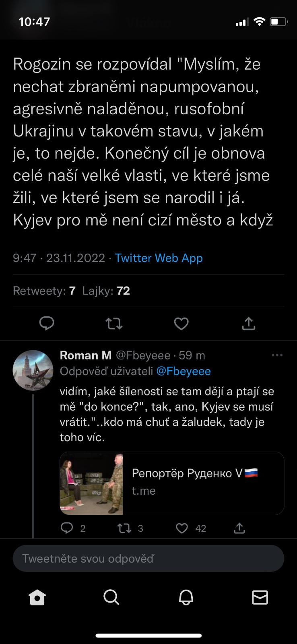Share Roman M's reply tweet

click(x=239, y=528)
